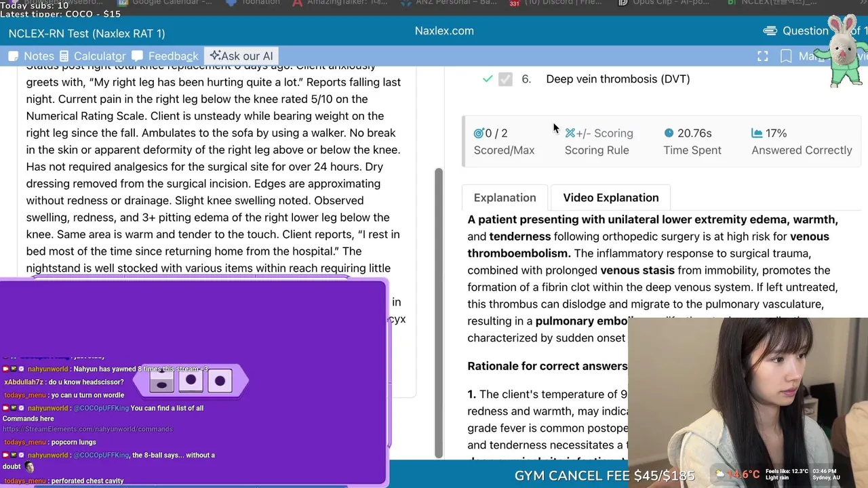Image resolution: width=868 pixels, height=488 pixels.
Task: Click 'GYM CANCEL FEE $45/$185' ticker text
Action: tap(606, 476)
